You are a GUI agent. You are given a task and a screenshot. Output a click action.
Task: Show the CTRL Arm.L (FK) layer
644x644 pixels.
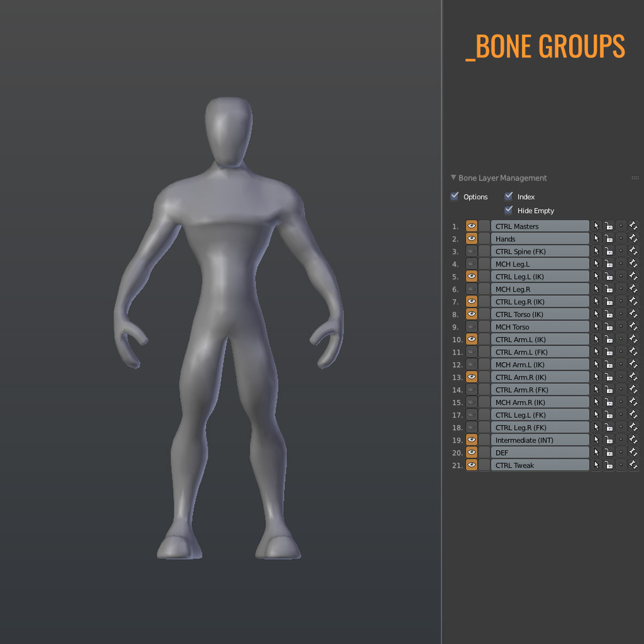coord(472,352)
